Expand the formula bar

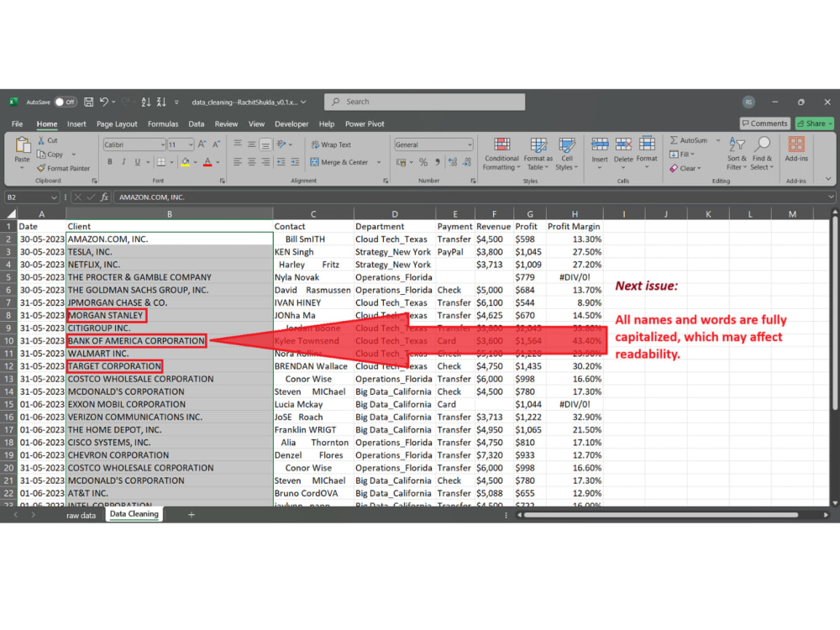[x=831, y=197]
